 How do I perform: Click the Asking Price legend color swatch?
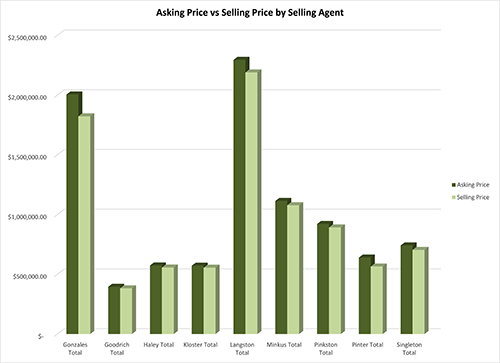point(454,185)
